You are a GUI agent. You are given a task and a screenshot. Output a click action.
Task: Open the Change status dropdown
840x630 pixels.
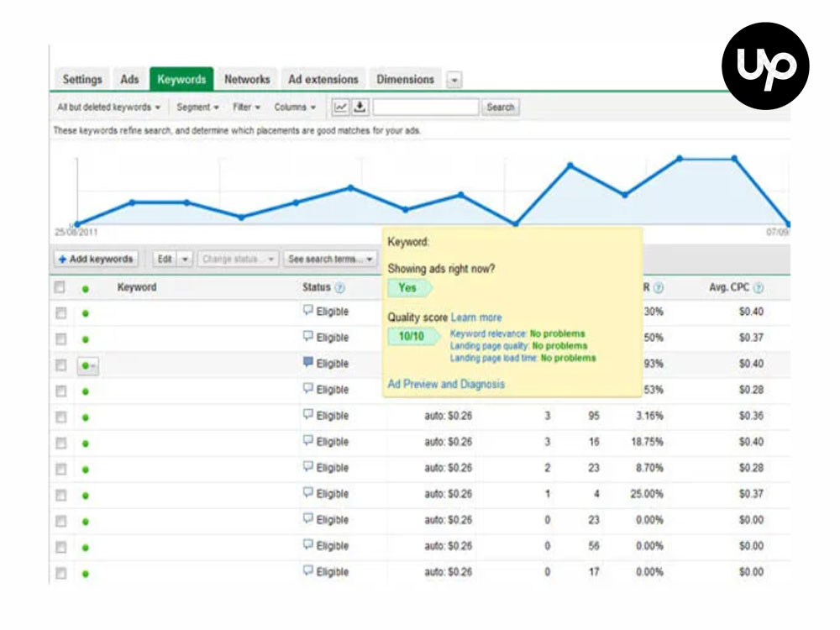[x=238, y=260]
